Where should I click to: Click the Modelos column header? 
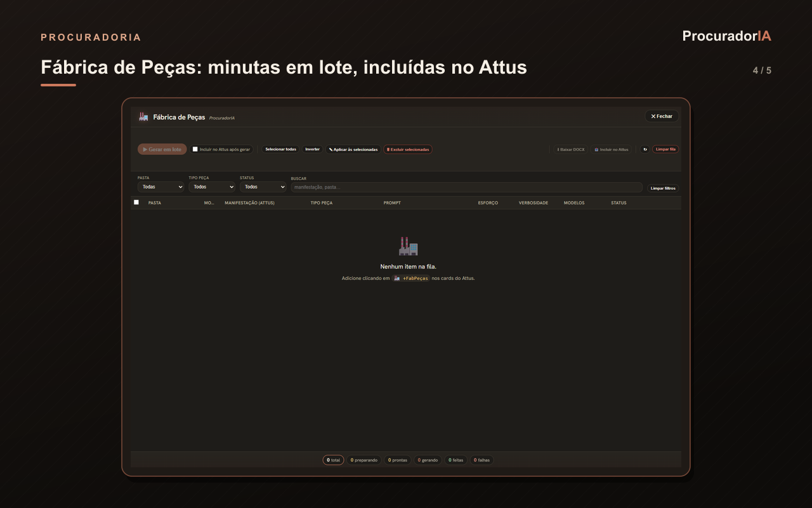tap(574, 203)
